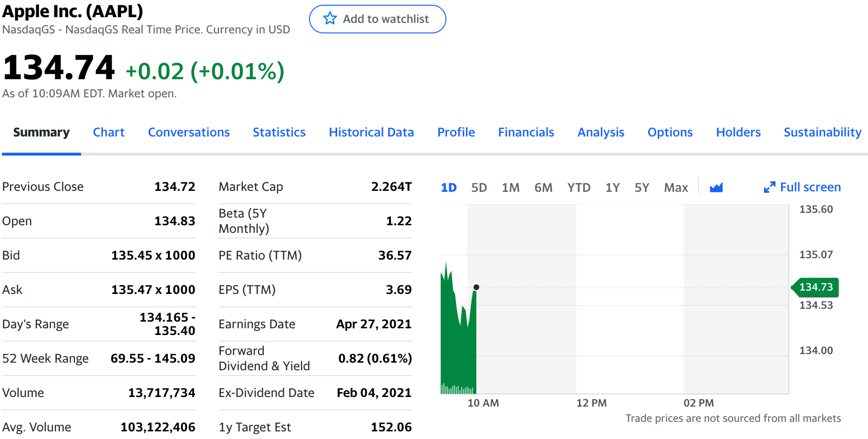Click the 1y Target Est value 152.06
The height and width of the screenshot is (439, 868).
point(392,427)
